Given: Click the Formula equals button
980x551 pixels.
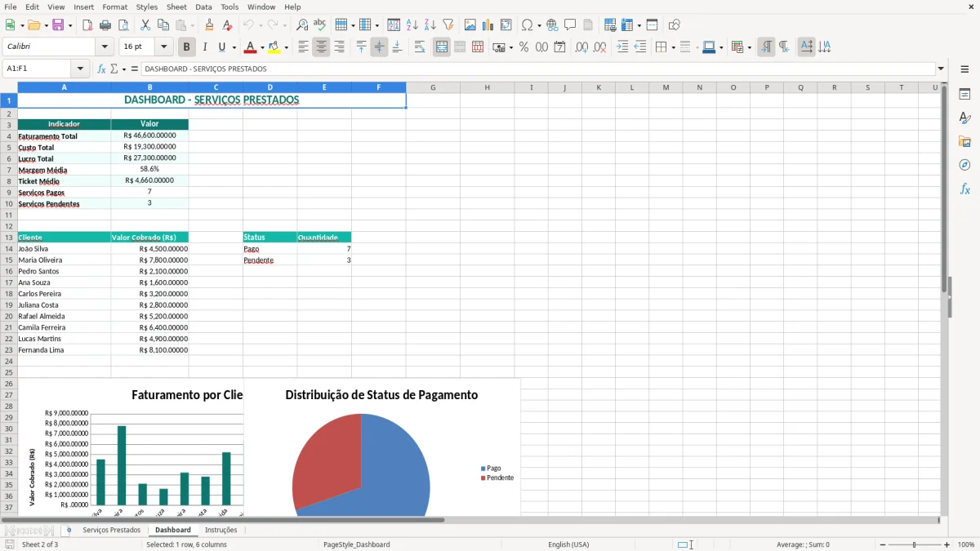Looking at the screenshot, I should click(x=134, y=69).
